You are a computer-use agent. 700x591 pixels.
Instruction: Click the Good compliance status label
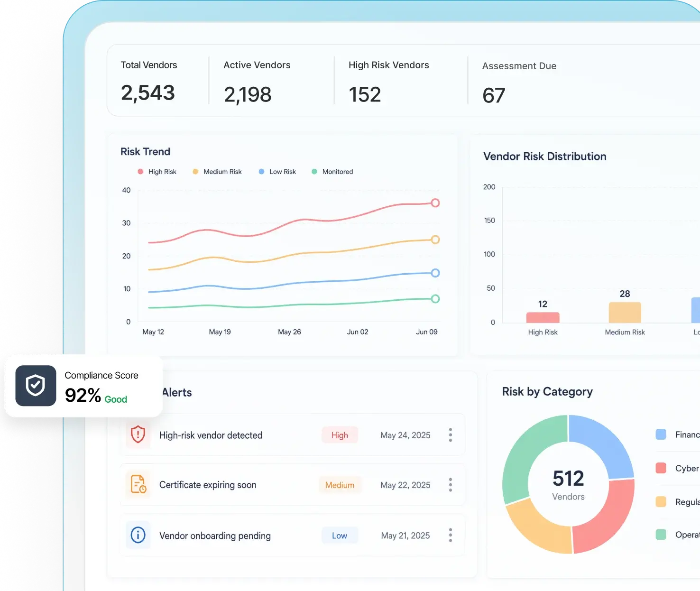(116, 399)
